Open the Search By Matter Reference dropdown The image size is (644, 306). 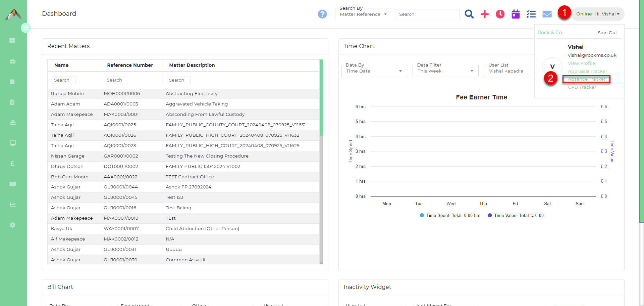click(x=363, y=14)
